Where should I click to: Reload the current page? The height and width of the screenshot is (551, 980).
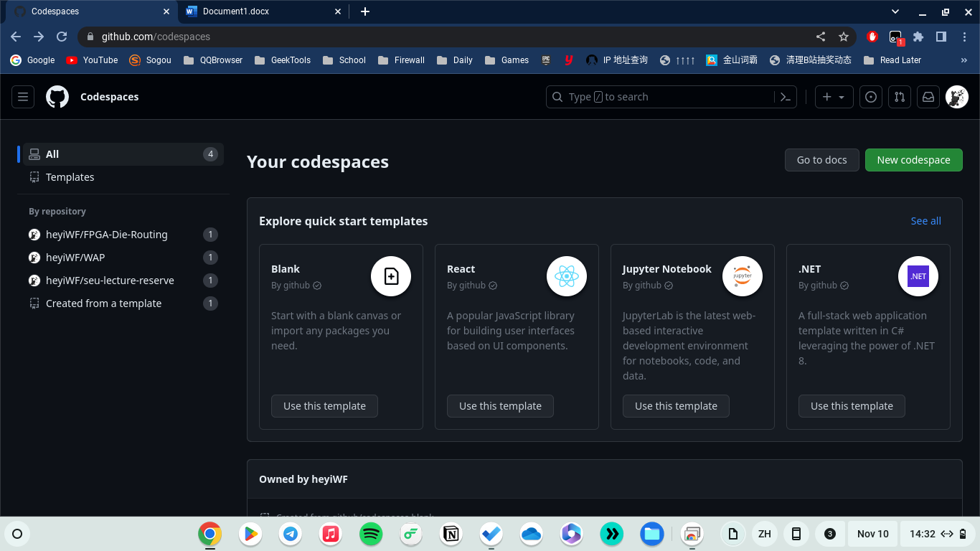click(62, 37)
